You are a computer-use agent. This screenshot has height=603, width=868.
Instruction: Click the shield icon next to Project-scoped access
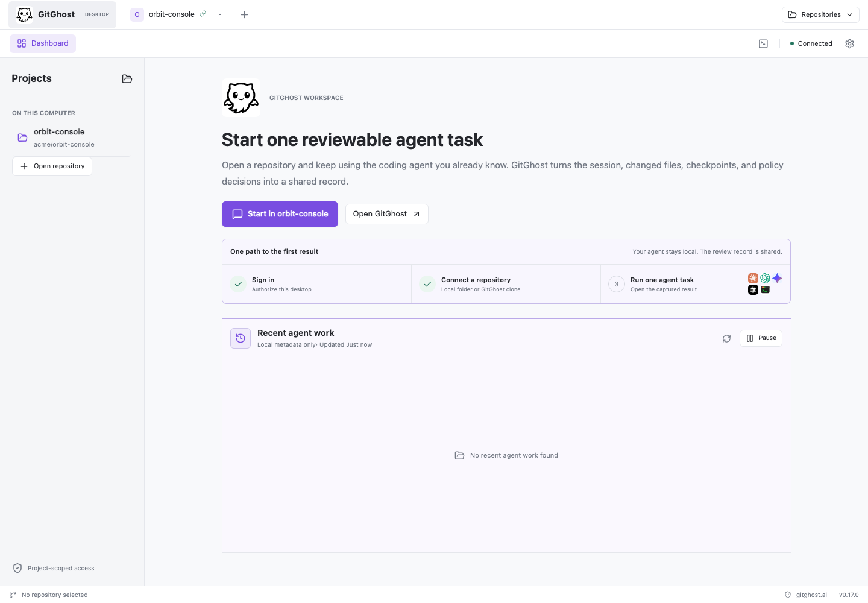pos(17,568)
